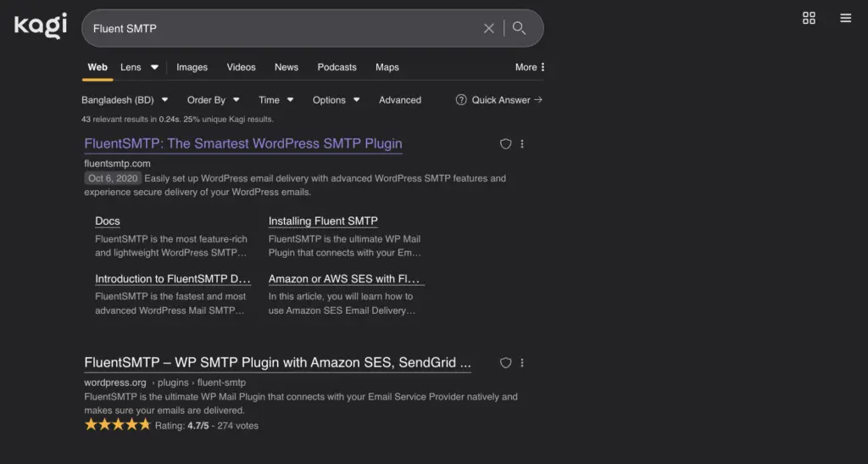The height and width of the screenshot is (464, 868).
Task: Click the Oct 6, 2020 date badge
Action: (113, 178)
